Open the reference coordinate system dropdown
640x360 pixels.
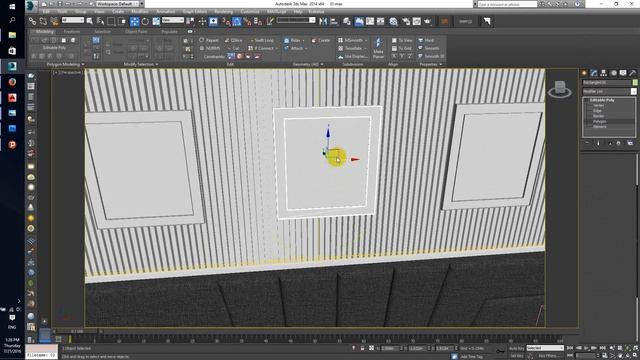click(x=173, y=20)
